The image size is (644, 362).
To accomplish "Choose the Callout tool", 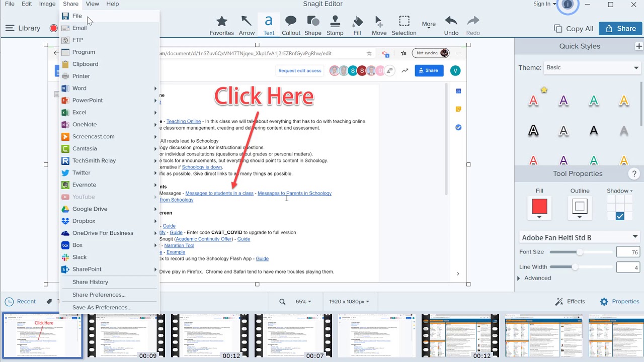I will click(x=291, y=25).
